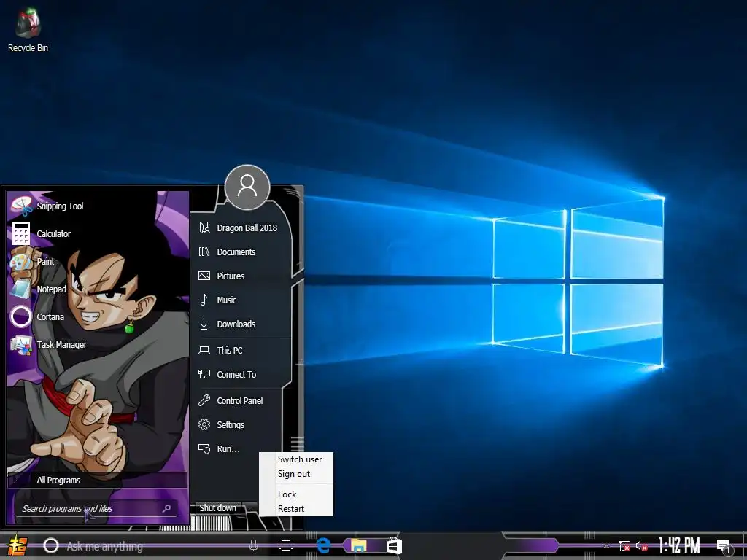Click the user account picture
The image size is (747, 560).
[x=247, y=187]
